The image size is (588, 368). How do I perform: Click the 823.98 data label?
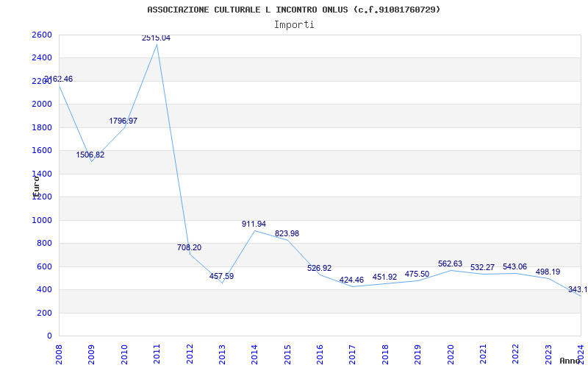[287, 233]
